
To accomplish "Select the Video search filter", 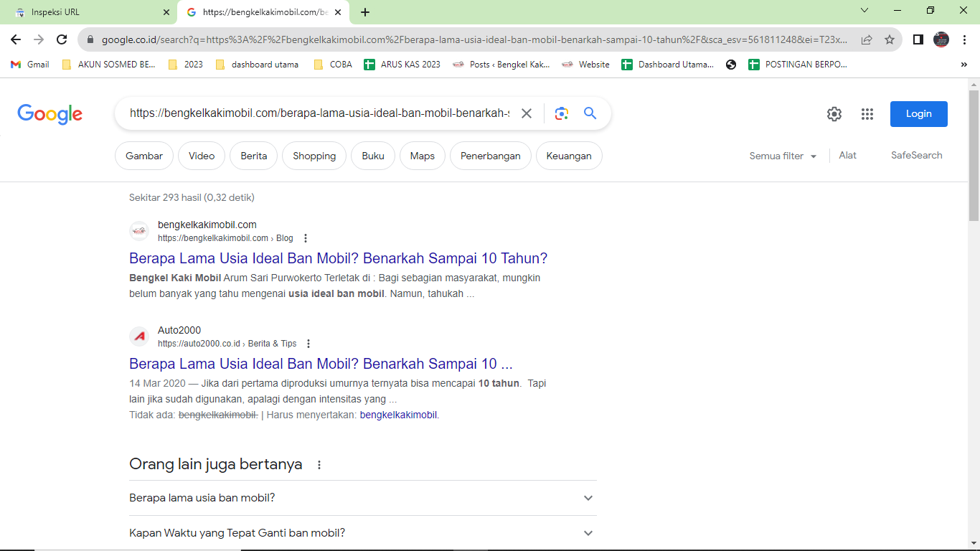I will pos(202,156).
